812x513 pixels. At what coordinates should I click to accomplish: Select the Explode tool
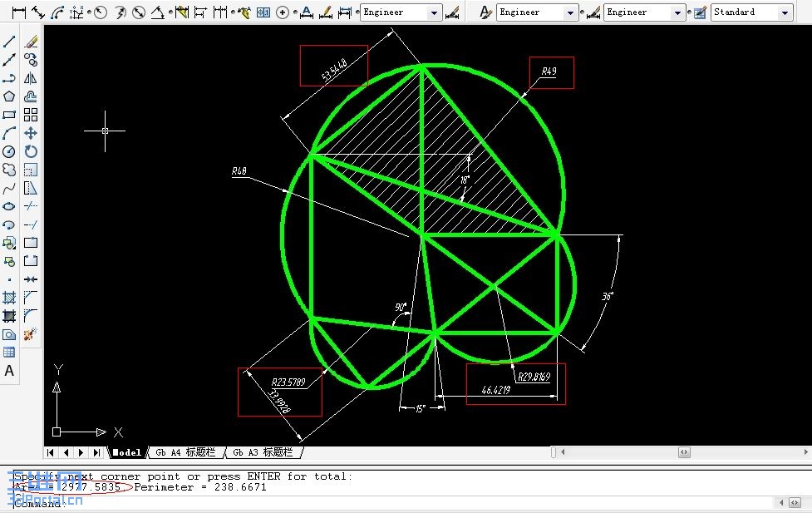pyautogui.click(x=31, y=334)
